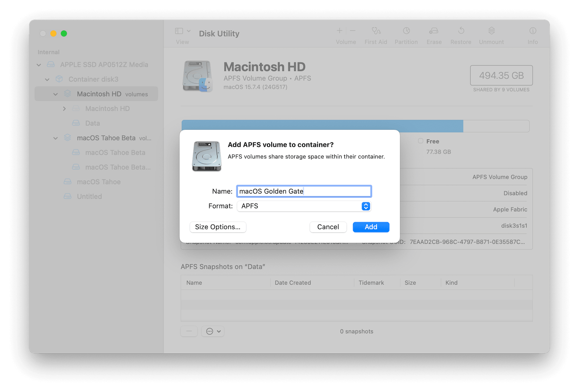Click the APFS Volume Group type value
The width and height of the screenshot is (579, 392).
pos(500,177)
